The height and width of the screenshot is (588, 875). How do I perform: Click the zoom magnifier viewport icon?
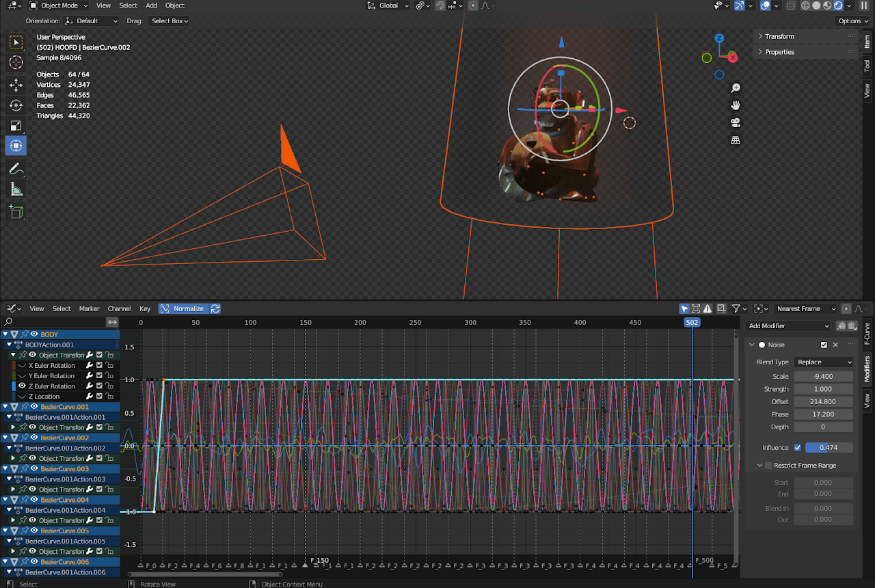(x=736, y=88)
